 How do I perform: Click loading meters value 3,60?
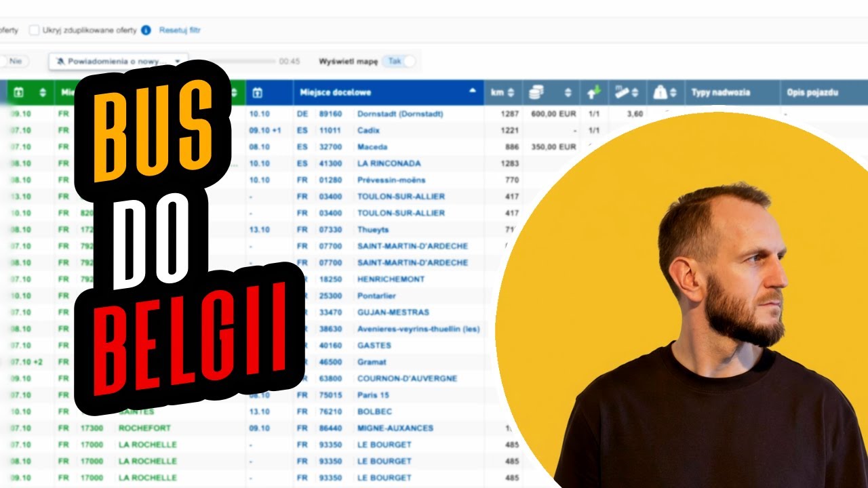[635, 114]
